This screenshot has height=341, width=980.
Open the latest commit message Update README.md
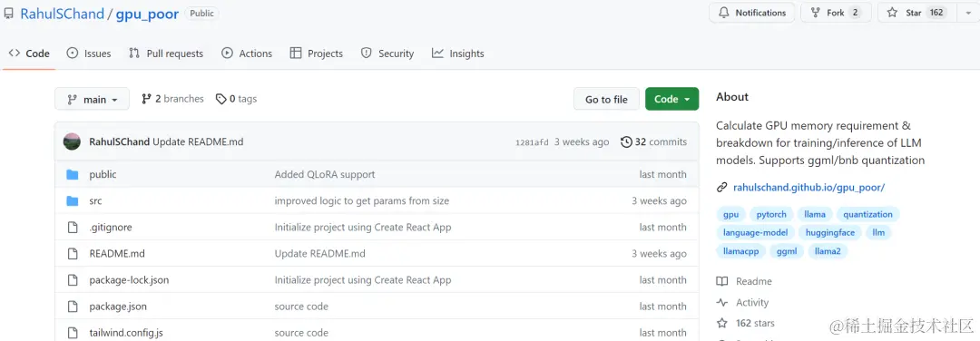coord(198,141)
